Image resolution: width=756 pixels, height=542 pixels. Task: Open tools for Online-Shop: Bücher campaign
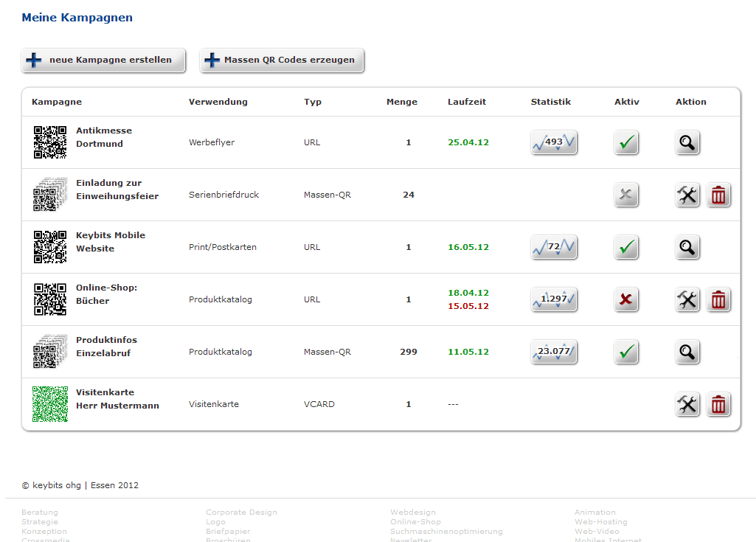click(x=687, y=300)
